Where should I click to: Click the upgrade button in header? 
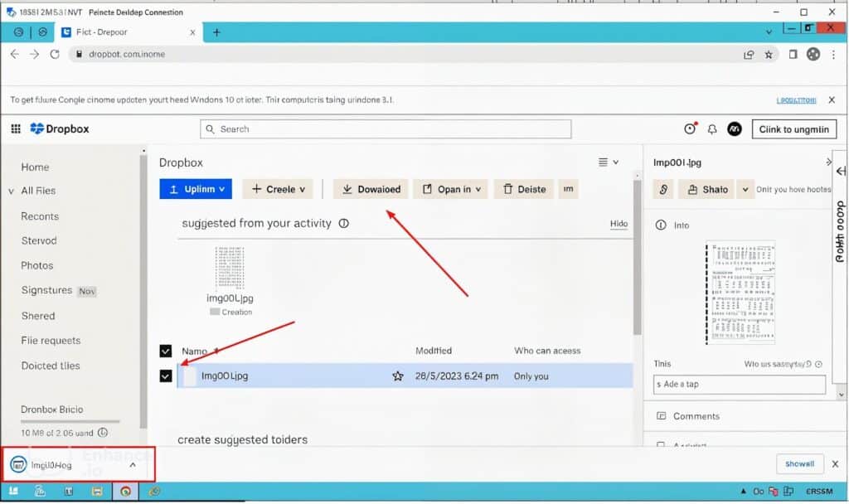pyautogui.click(x=793, y=129)
